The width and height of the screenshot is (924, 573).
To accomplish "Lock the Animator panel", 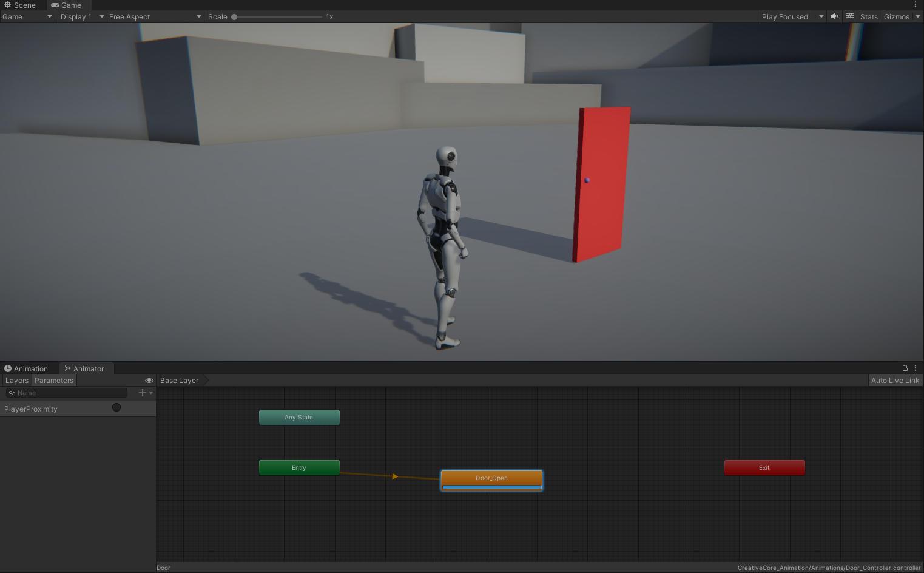I will click(x=905, y=368).
